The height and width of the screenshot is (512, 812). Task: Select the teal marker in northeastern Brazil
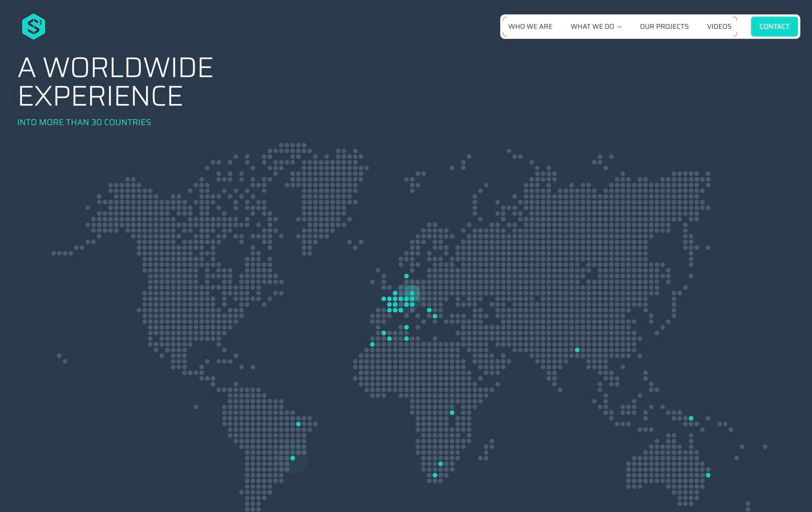(x=298, y=424)
